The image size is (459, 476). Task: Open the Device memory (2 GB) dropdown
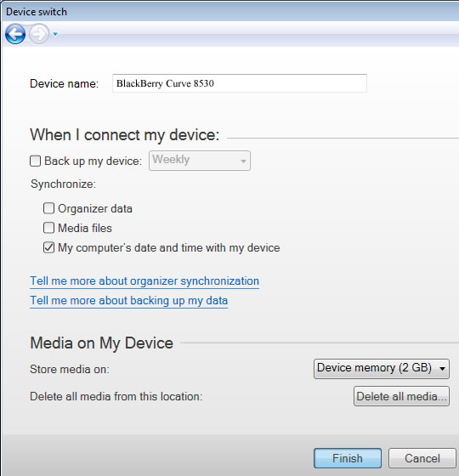pos(382,369)
